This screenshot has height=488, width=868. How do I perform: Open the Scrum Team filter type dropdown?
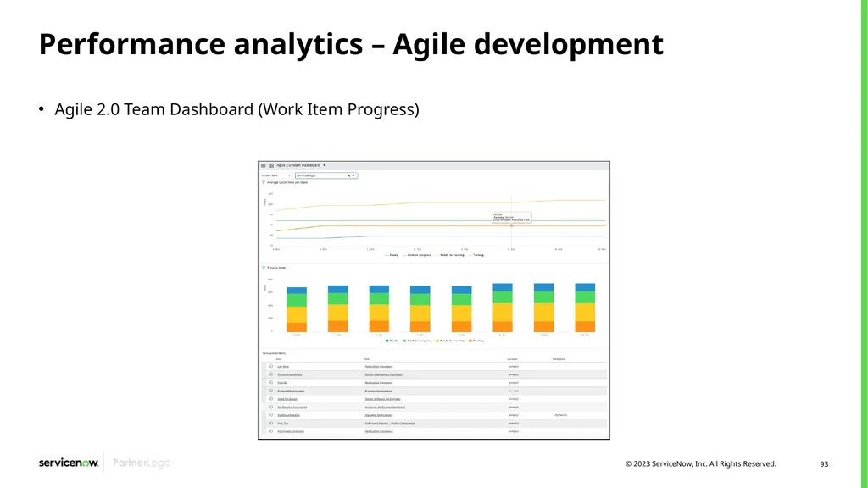pyautogui.click(x=276, y=175)
